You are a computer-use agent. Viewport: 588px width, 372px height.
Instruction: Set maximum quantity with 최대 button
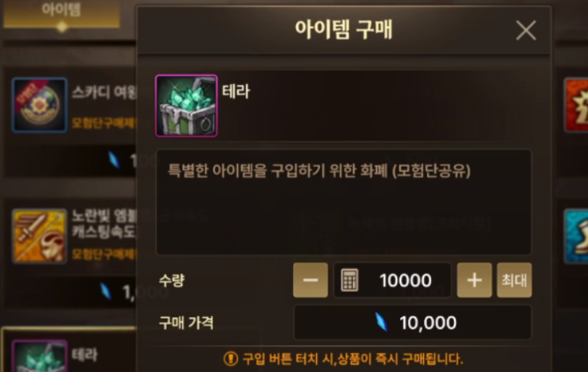[x=514, y=280]
